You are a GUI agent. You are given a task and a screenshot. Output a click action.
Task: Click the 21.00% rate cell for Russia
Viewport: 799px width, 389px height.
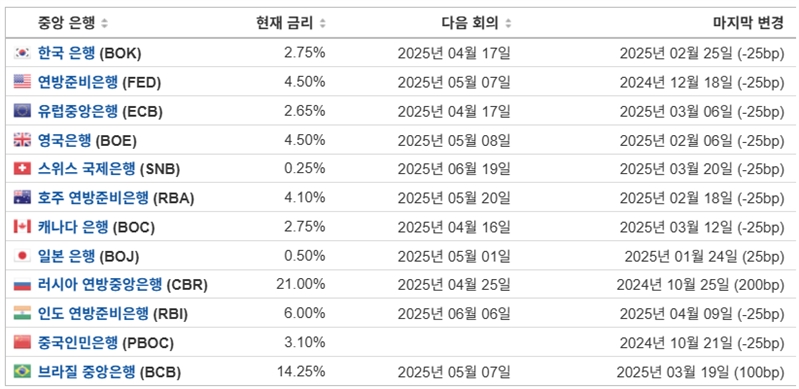(x=301, y=284)
